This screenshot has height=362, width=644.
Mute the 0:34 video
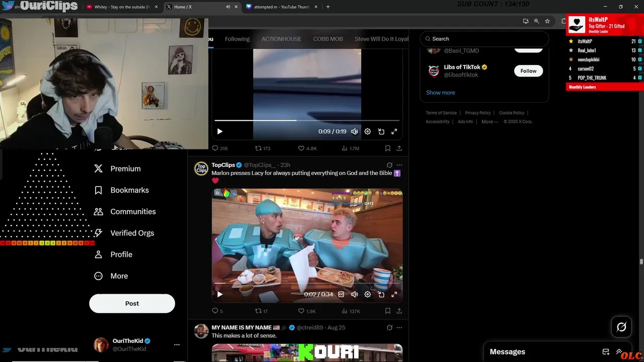[355, 294]
